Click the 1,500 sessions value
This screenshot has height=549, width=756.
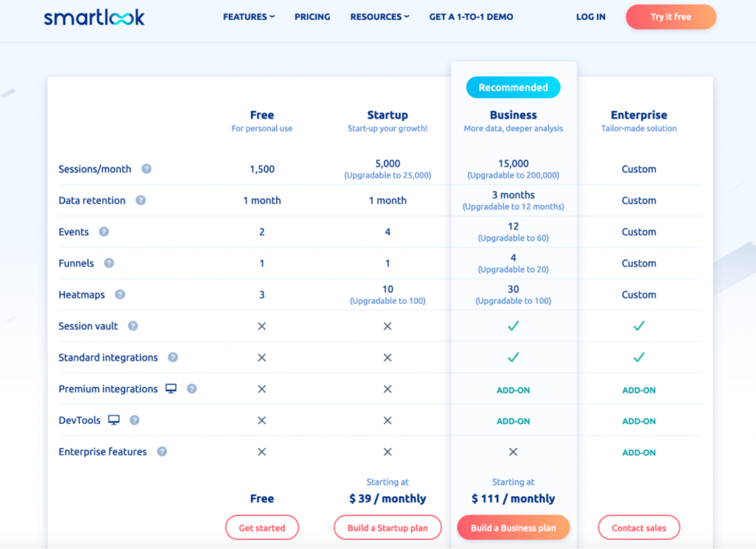262,169
